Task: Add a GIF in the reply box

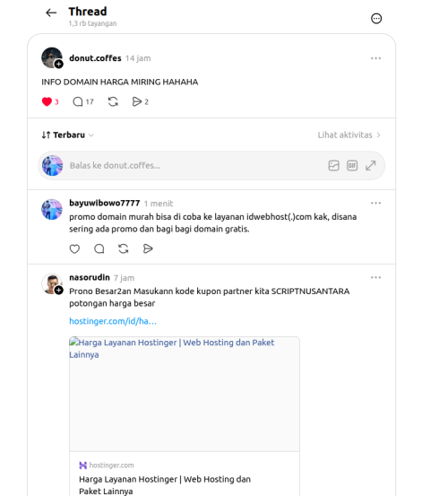Action: click(352, 165)
